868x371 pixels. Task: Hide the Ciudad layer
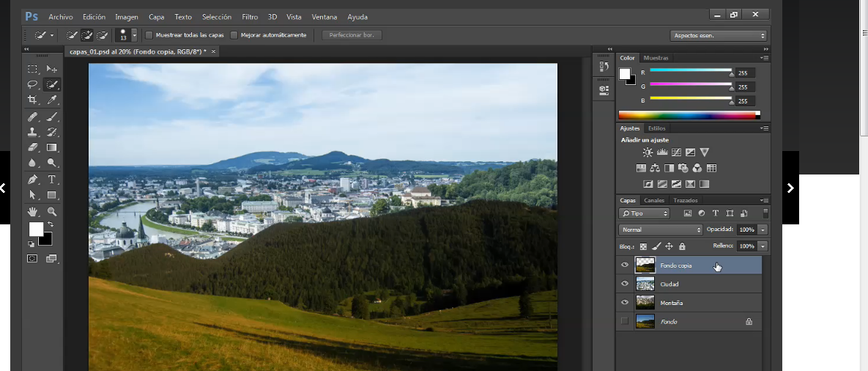click(x=625, y=284)
